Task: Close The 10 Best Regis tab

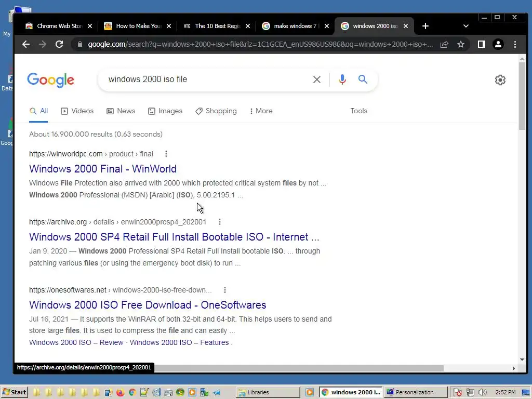Action: [x=248, y=26]
